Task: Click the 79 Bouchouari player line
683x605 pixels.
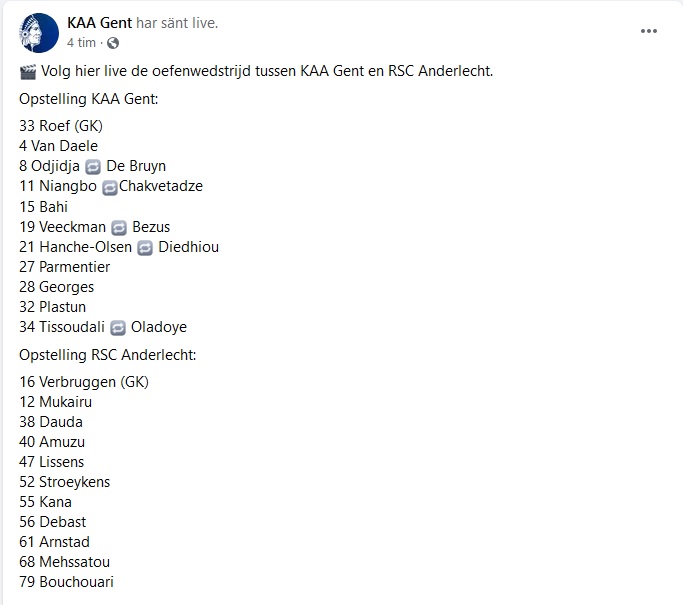Action: click(x=66, y=581)
